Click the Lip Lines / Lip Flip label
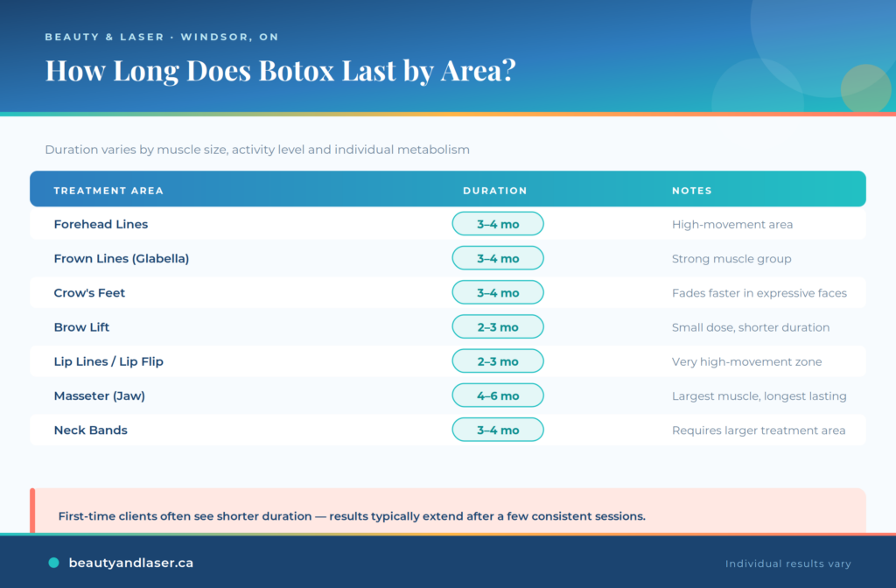Viewport: 896px width, 588px height. [108, 361]
